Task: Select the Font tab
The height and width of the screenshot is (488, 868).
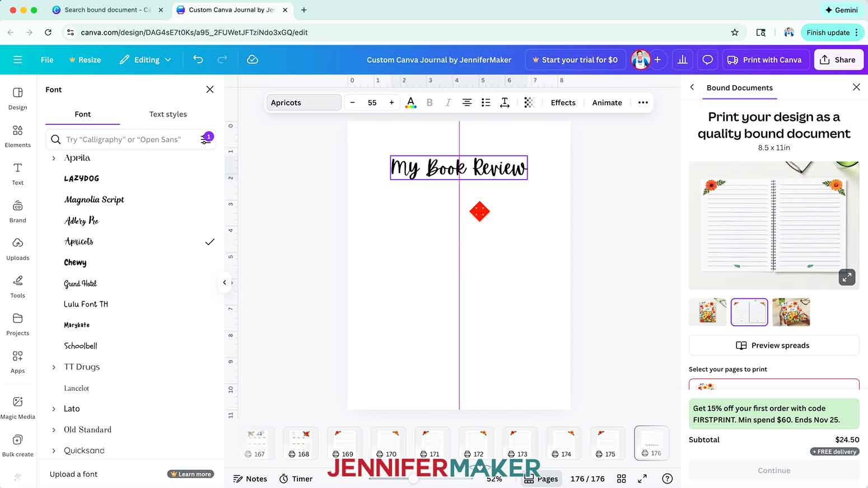Action: coord(82,114)
